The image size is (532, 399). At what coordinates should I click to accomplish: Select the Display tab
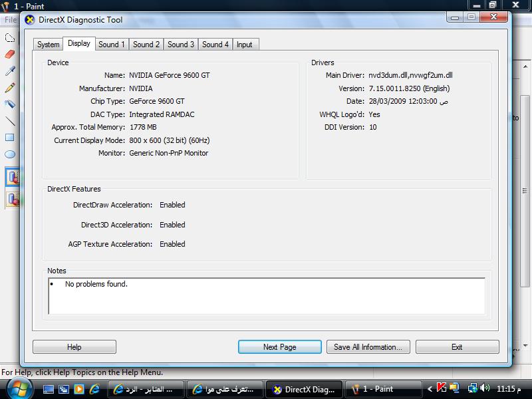pyautogui.click(x=79, y=43)
